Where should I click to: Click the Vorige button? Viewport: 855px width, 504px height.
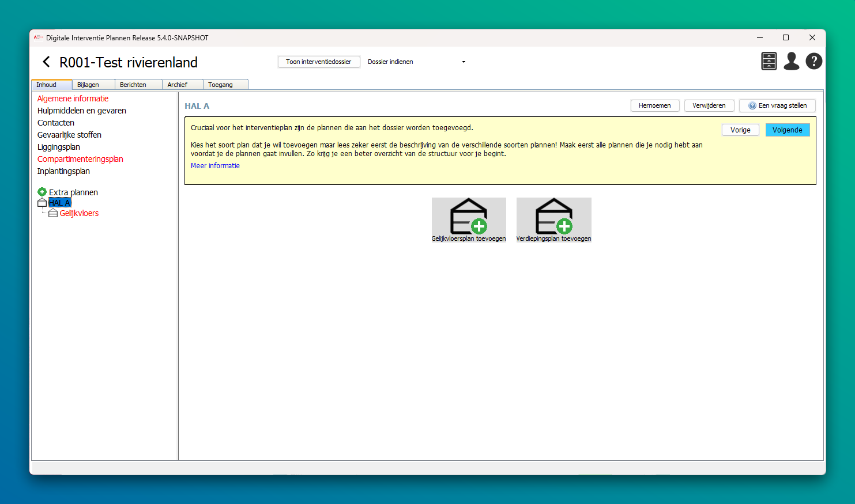coord(740,130)
